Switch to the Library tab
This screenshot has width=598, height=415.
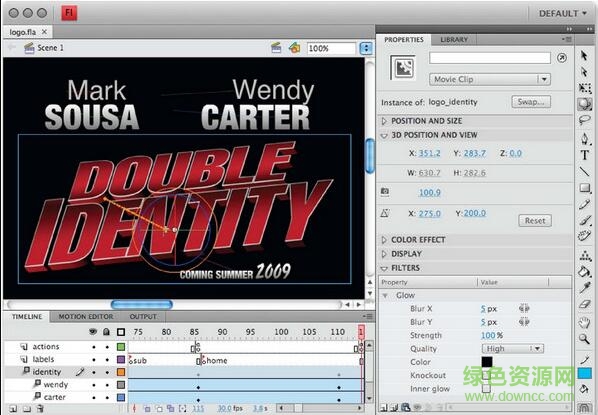[454, 39]
